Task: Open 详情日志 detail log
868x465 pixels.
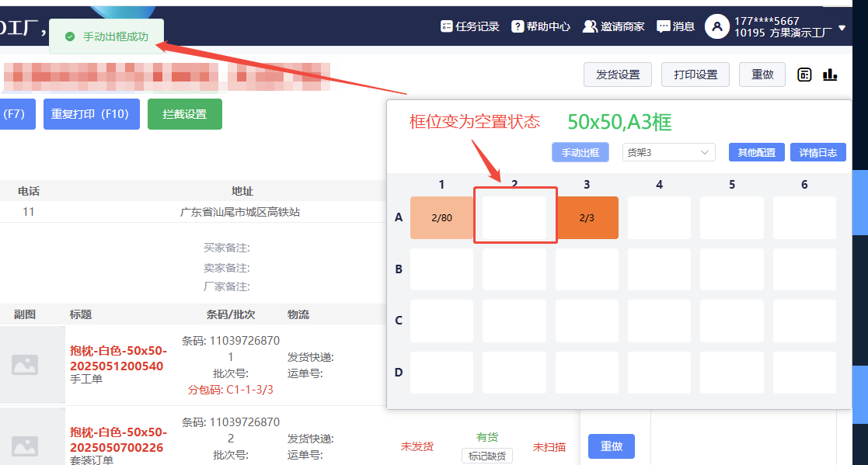Action: [817, 153]
